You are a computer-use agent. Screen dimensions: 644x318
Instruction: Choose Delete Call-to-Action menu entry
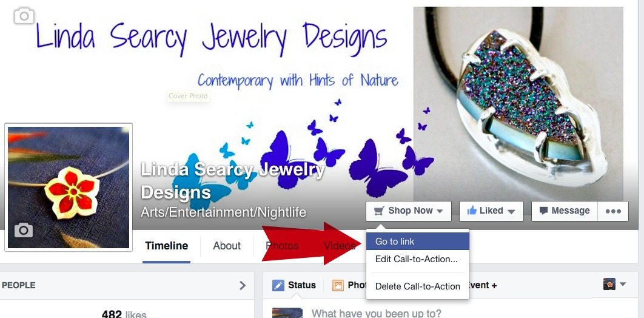tap(418, 286)
